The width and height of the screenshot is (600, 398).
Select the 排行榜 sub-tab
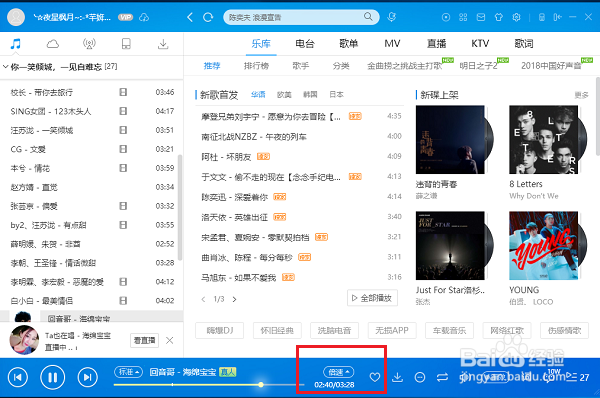click(256, 66)
